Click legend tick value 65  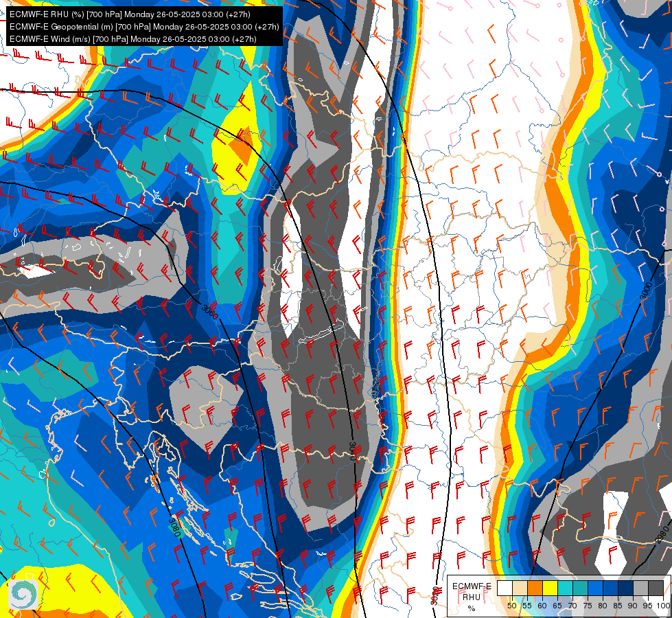557,606
